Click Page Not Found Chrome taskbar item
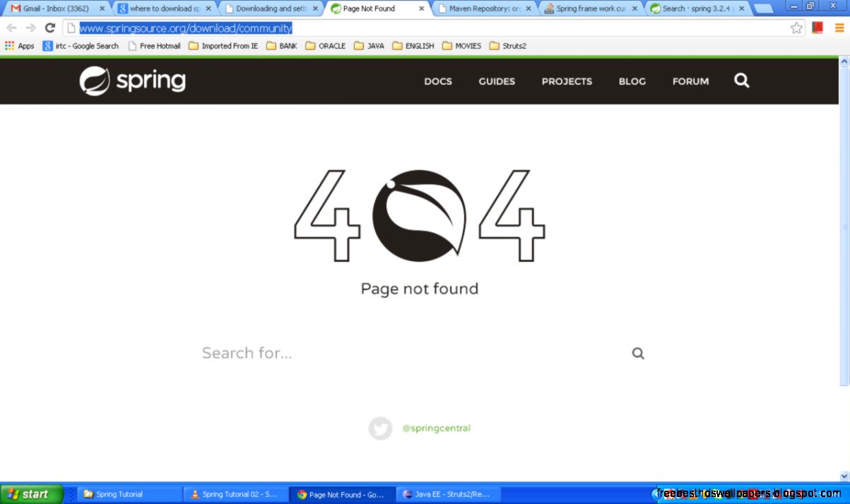The width and height of the screenshot is (850, 504). [x=341, y=494]
